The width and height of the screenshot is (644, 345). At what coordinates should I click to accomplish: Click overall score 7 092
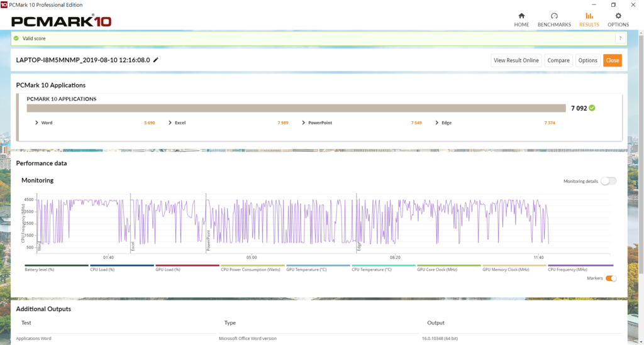579,108
